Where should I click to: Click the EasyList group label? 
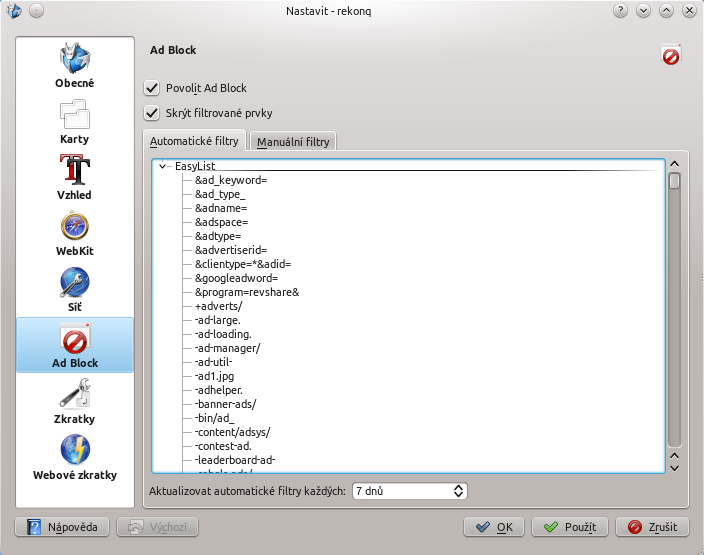[x=195, y=166]
